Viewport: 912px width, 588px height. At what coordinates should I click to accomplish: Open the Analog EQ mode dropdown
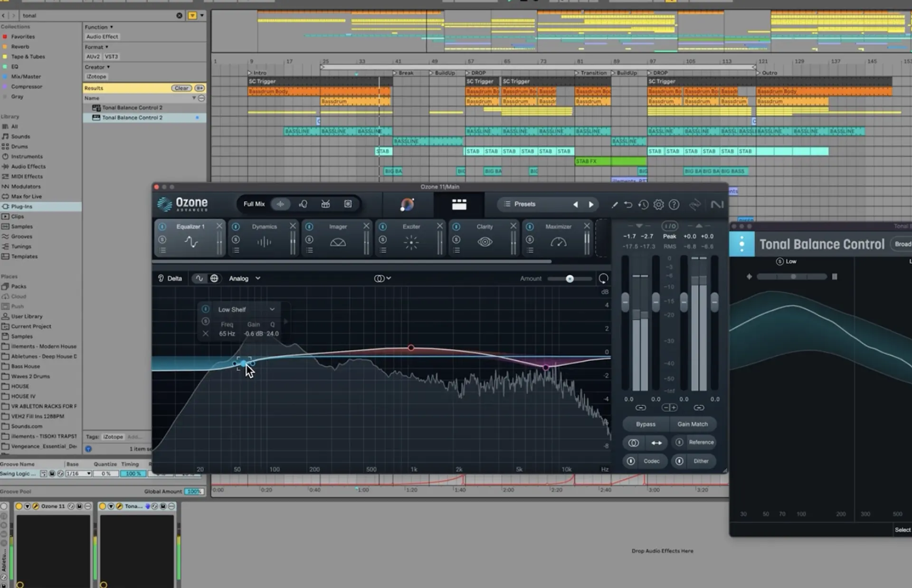click(x=245, y=278)
